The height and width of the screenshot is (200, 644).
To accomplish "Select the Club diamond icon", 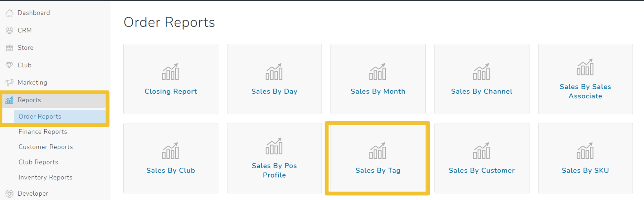I will pos(9,65).
